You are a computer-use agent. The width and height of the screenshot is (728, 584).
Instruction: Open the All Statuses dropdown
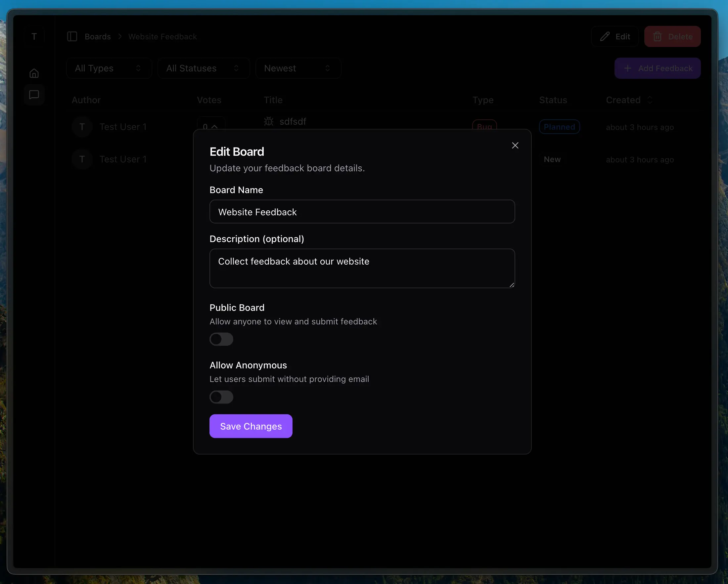(203, 68)
